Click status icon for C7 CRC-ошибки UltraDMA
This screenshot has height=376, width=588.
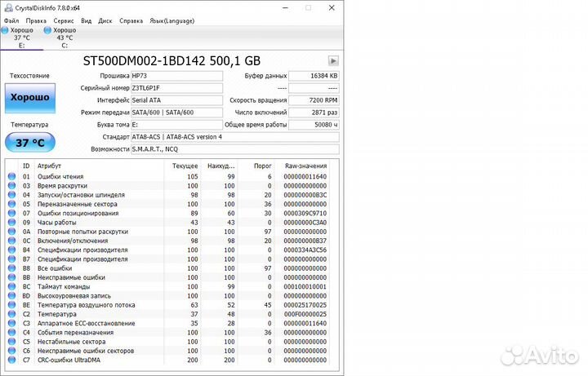point(11,360)
